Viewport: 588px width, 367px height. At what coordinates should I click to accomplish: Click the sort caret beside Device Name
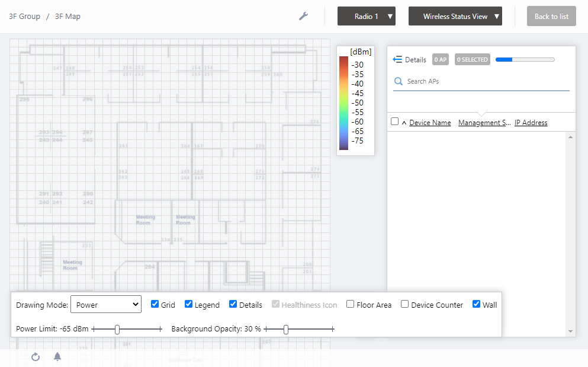pyautogui.click(x=404, y=123)
